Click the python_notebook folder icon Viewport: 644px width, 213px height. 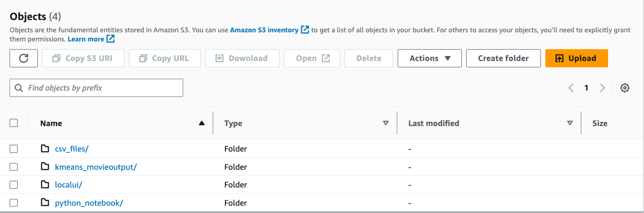[x=45, y=203]
